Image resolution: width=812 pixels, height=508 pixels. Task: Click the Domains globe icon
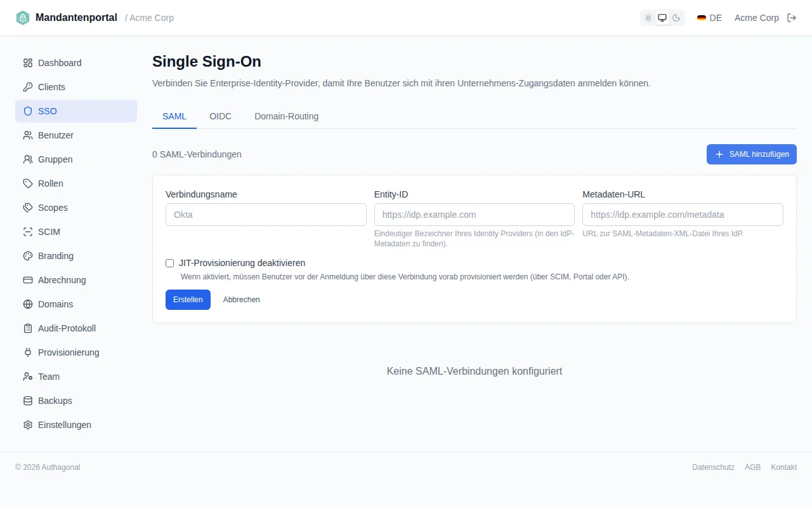coord(28,304)
